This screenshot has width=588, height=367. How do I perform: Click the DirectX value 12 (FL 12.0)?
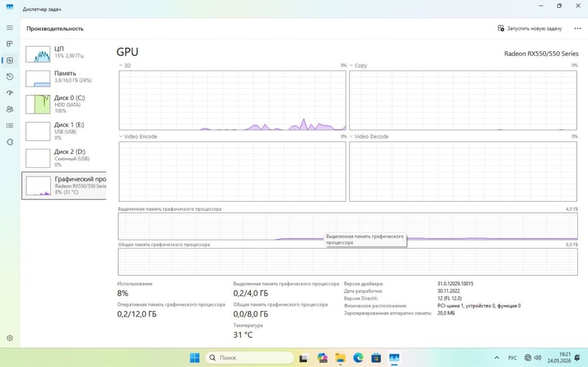(450, 298)
